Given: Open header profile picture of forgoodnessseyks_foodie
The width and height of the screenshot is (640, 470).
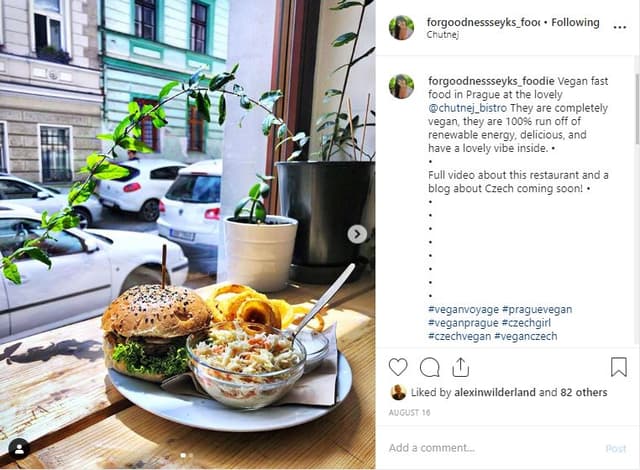Looking at the screenshot, I should tap(401, 27).
